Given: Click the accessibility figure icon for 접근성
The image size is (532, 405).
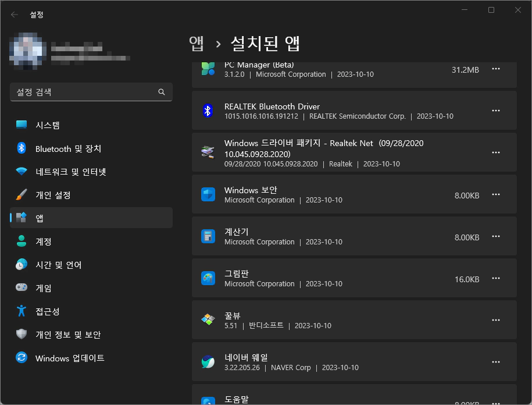Looking at the screenshot, I should (x=22, y=311).
